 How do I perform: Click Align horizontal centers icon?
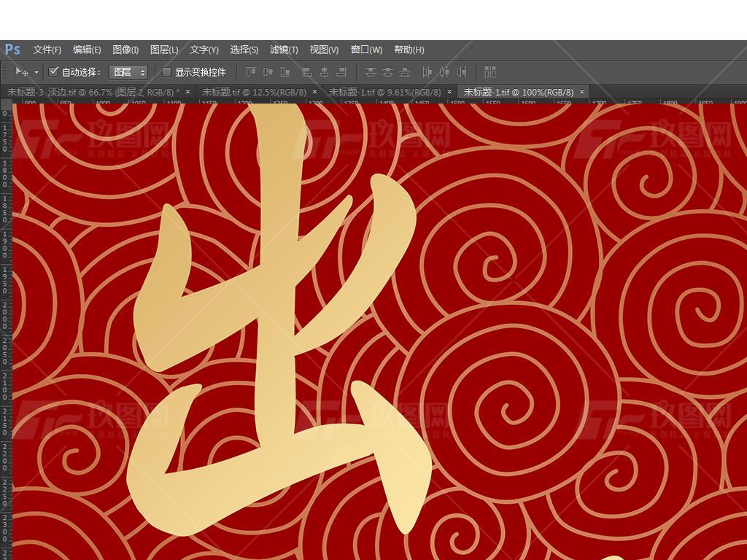click(325, 72)
